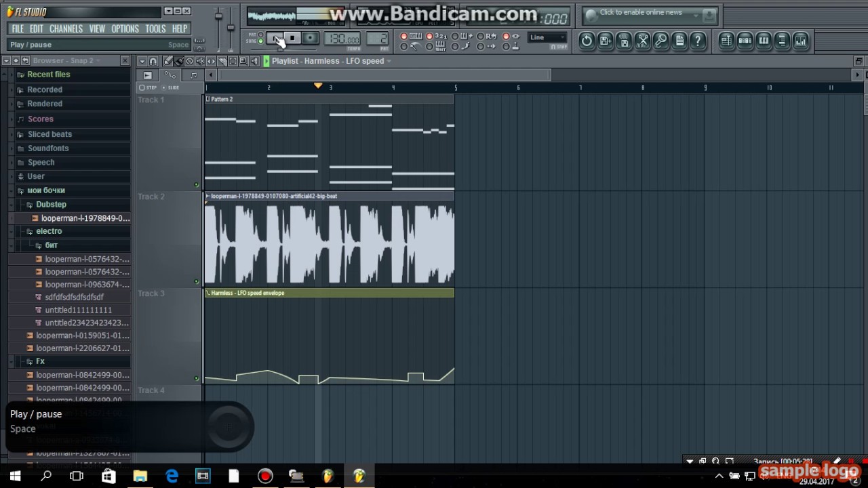Select Pattern mode radio button

tap(260, 35)
